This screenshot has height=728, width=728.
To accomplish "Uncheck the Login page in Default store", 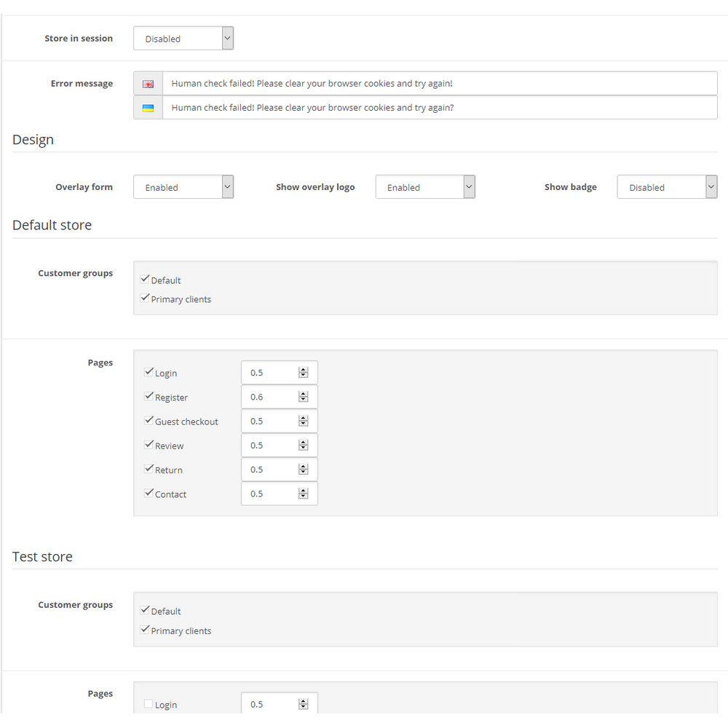I will pyautogui.click(x=149, y=372).
